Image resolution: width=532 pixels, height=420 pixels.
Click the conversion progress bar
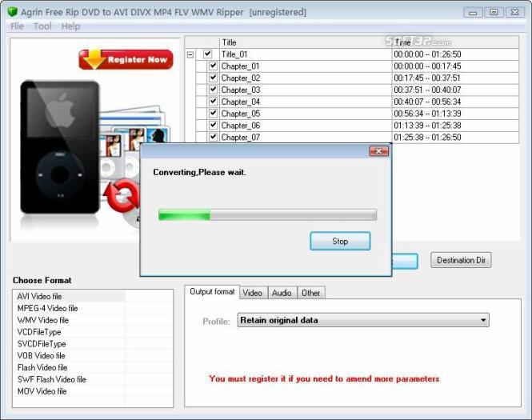pyautogui.click(x=267, y=214)
